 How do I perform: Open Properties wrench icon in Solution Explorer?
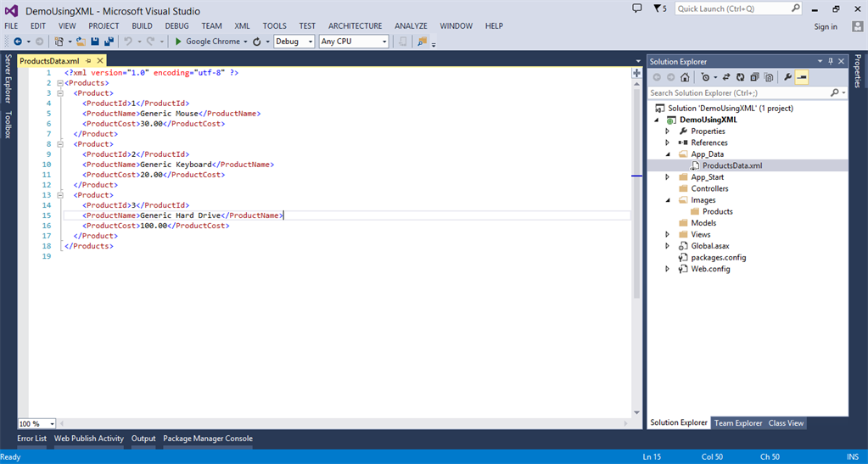(x=787, y=77)
